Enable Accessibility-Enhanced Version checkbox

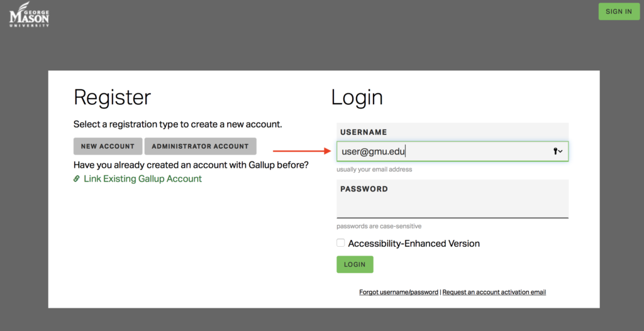coord(340,243)
